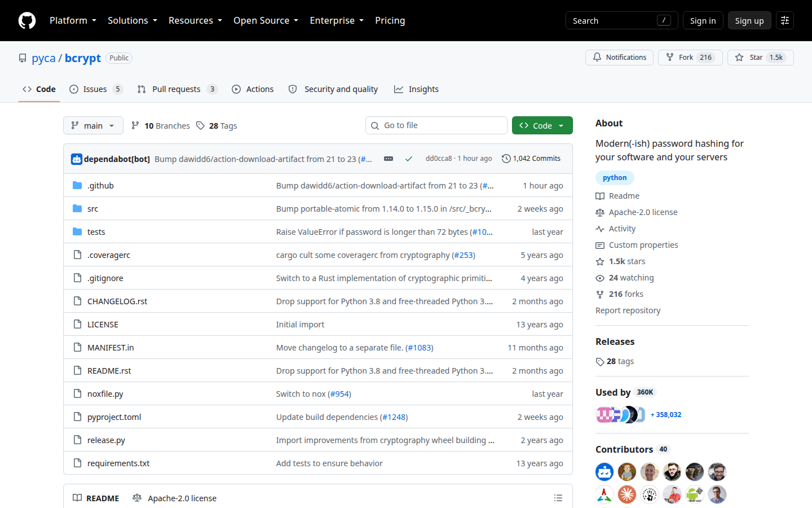Click the Go to file field
This screenshot has height=508, width=812.
pyautogui.click(x=436, y=125)
